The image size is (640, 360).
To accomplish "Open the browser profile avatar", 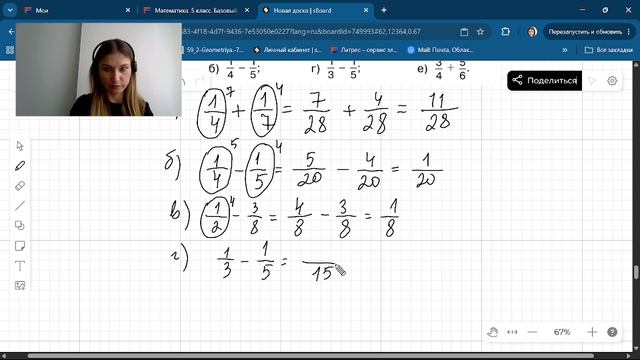I will (x=532, y=31).
